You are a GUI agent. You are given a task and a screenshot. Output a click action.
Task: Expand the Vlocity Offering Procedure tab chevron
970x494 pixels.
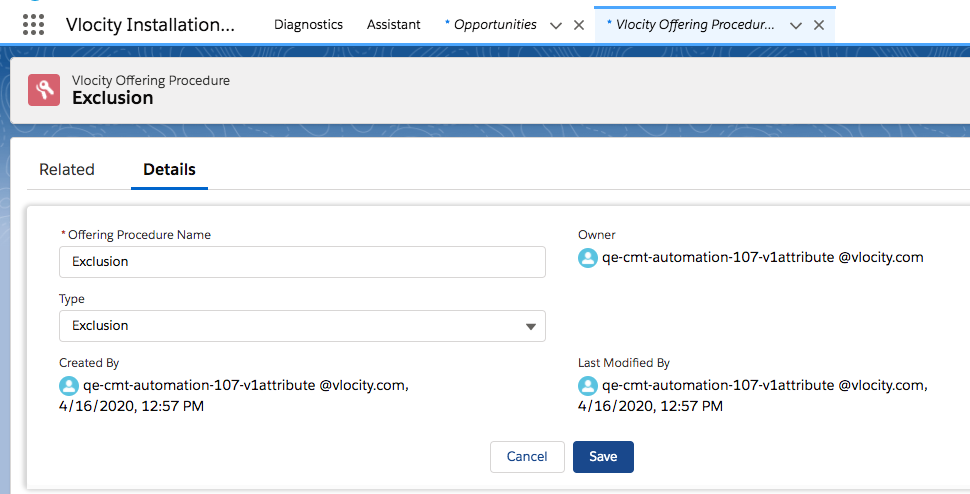[796, 25]
